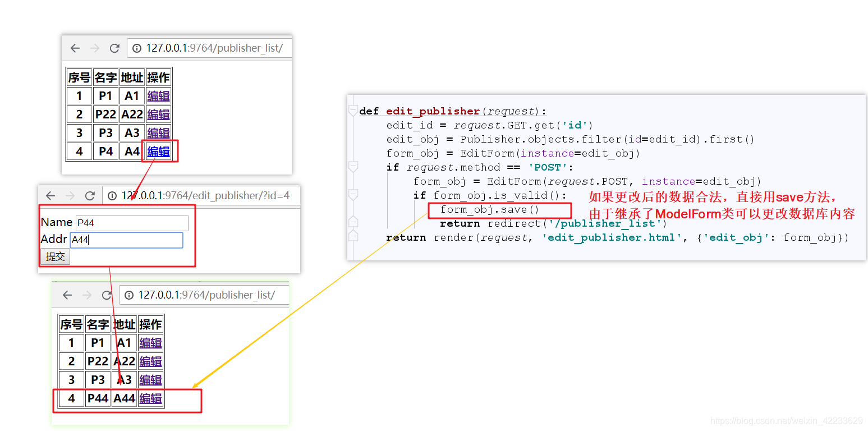The width and height of the screenshot is (868, 431).
Task: Reload the publisher_list page showing P4 row
Action: (114, 48)
